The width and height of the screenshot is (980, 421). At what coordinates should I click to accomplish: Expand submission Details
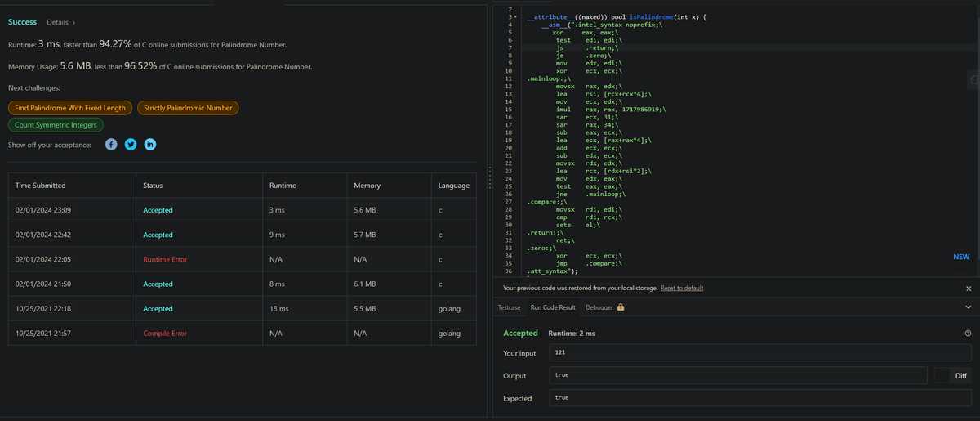click(62, 21)
